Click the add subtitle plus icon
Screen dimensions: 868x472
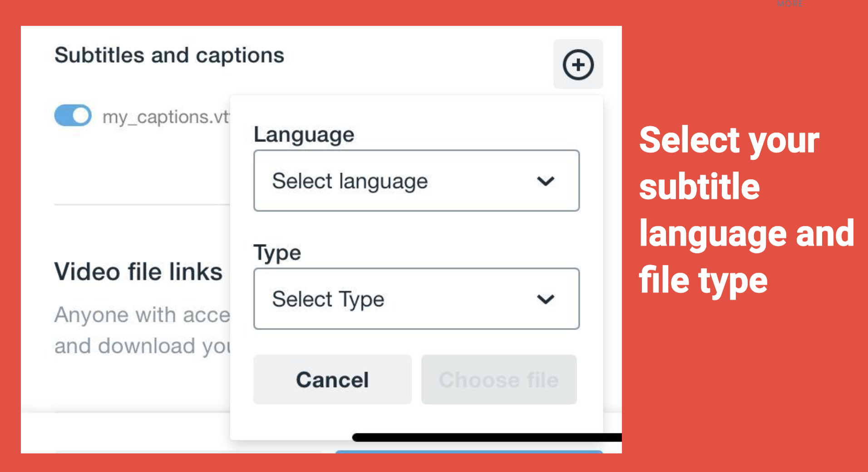click(x=578, y=64)
